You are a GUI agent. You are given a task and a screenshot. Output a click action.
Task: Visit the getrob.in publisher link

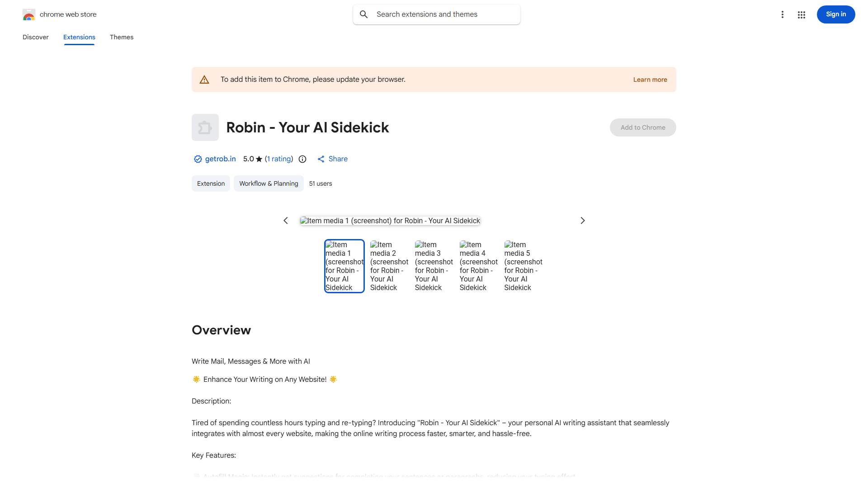pyautogui.click(x=220, y=159)
